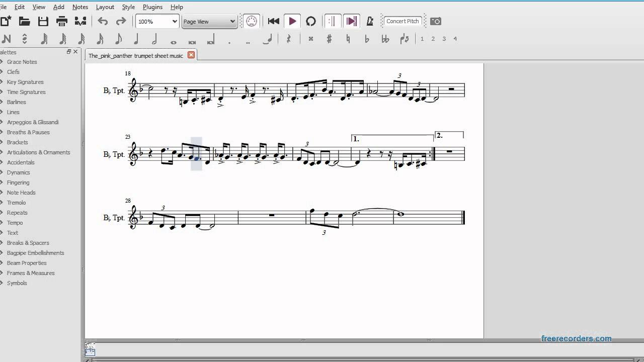Flip note stem direction icon
The height and width of the screenshot is (362, 644).
coord(404,39)
